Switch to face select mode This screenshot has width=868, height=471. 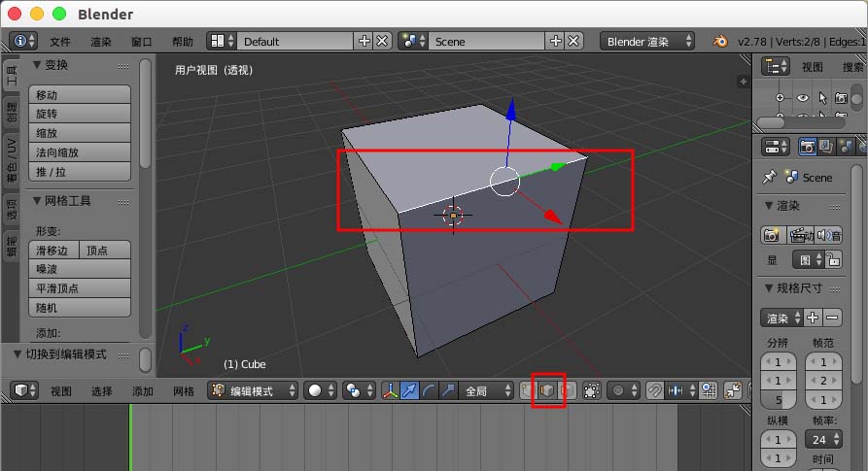(567, 390)
